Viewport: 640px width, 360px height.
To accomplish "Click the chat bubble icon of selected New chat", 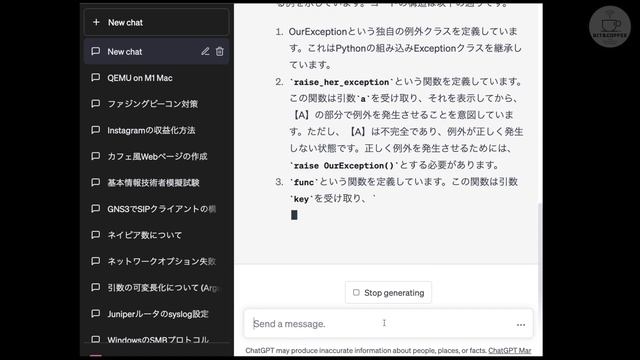I will point(96,51).
